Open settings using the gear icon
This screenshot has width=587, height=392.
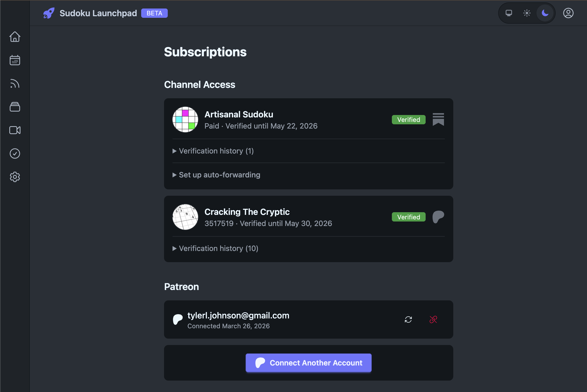(x=15, y=177)
